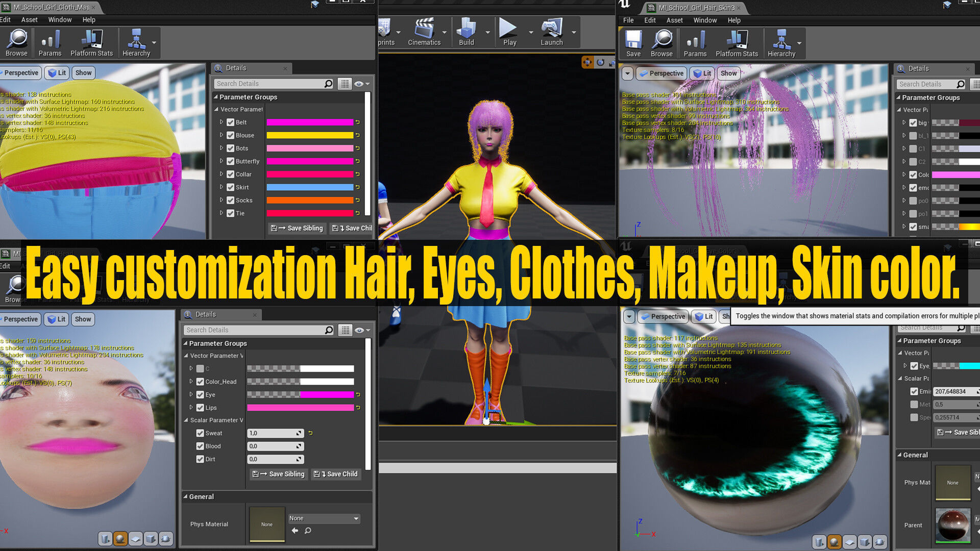The image size is (980, 551).
Task: Click search magnifier below Phys Material dropdown
Action: point(308,531)
